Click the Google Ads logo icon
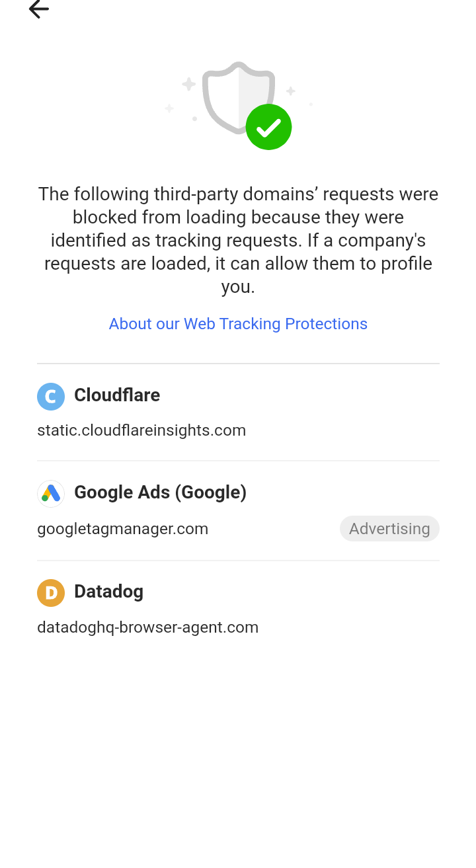This screenshot has height=868, width=476. tap(51, 494)
